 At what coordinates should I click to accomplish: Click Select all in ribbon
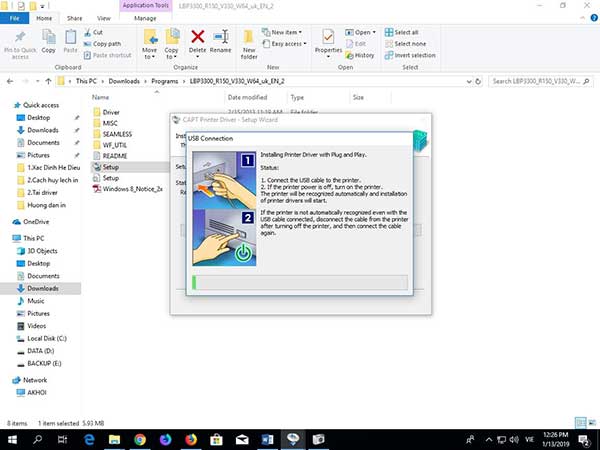coord(401,32)
